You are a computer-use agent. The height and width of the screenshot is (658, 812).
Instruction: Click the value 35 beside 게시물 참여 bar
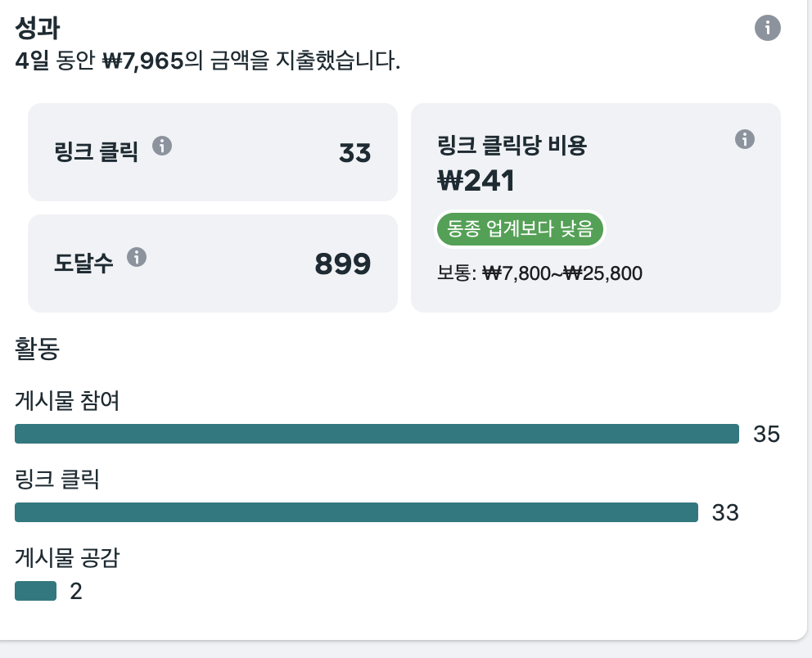[x=766, y=434]
